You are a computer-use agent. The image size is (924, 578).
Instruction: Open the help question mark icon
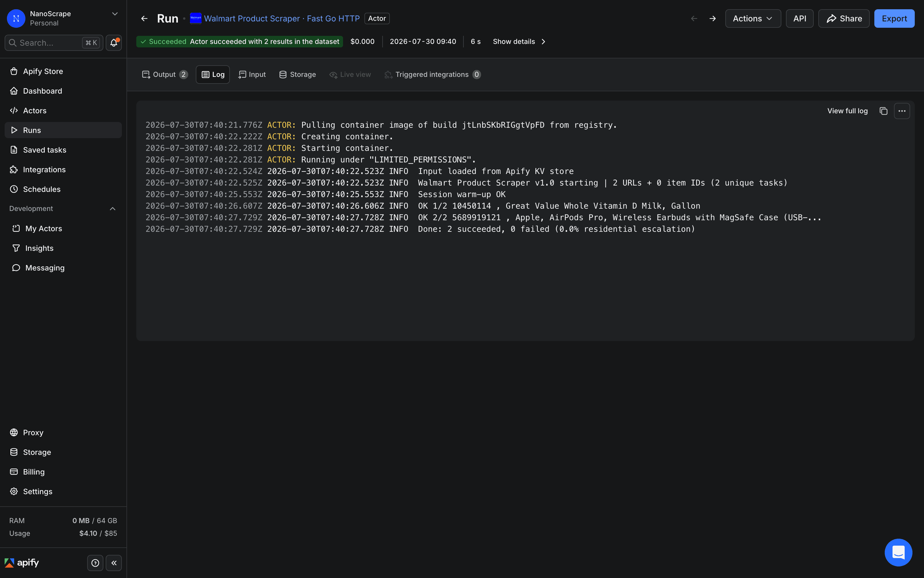coord(95,563)
